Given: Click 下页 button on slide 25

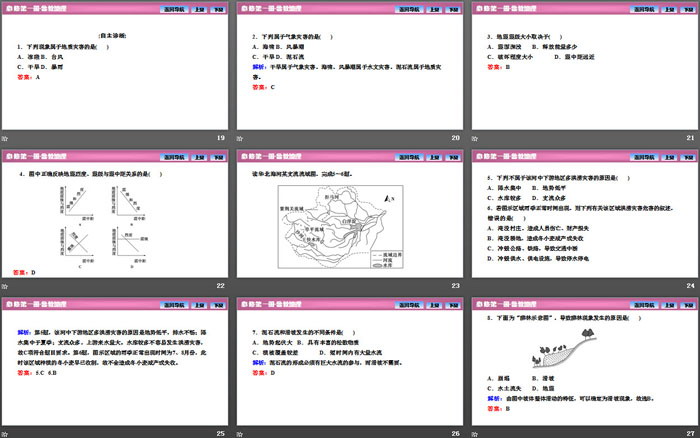Looking at the screenshot, I should click(218, 305).
